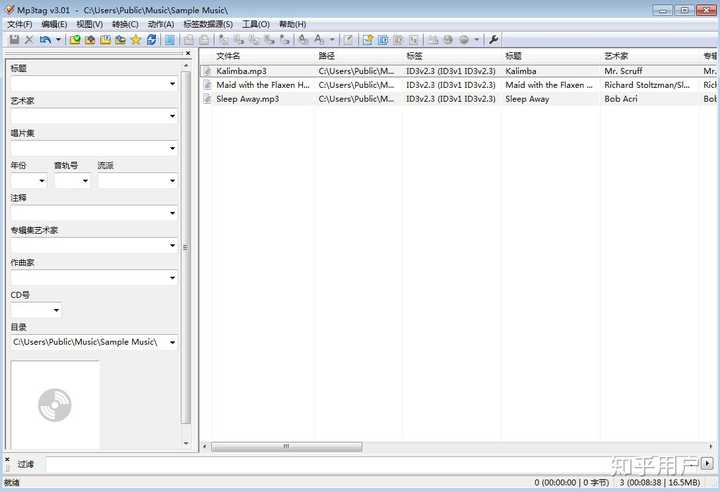720x492 pixels.
Task: Open the Actions dropdown arrow in toolbar
Action: pos(332,40)
